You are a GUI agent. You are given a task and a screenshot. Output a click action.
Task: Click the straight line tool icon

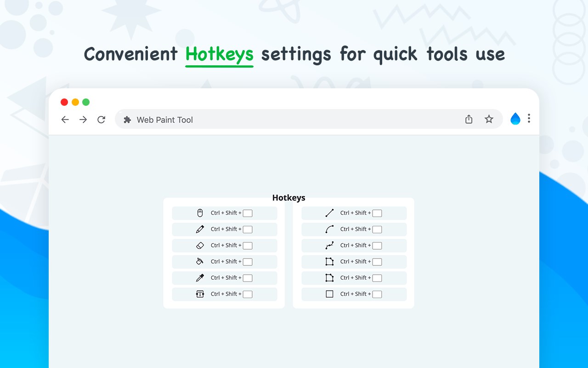pyautogui.click(x=329, y=213)
